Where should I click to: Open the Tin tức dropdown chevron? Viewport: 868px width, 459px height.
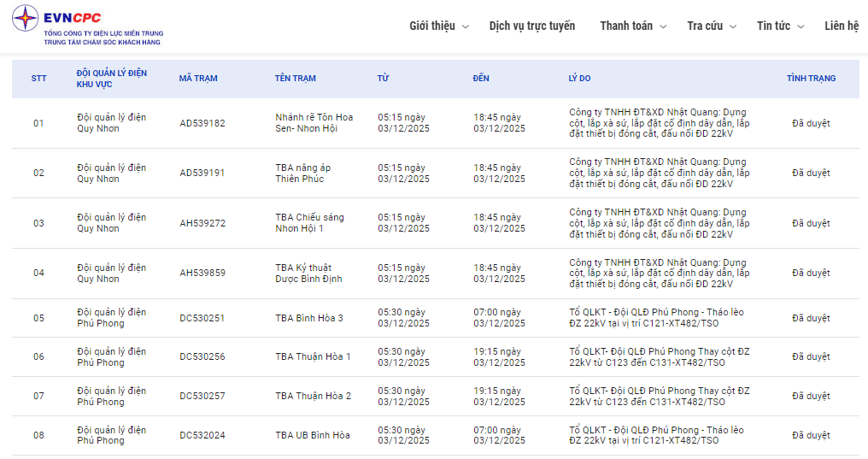pos(801,26)
